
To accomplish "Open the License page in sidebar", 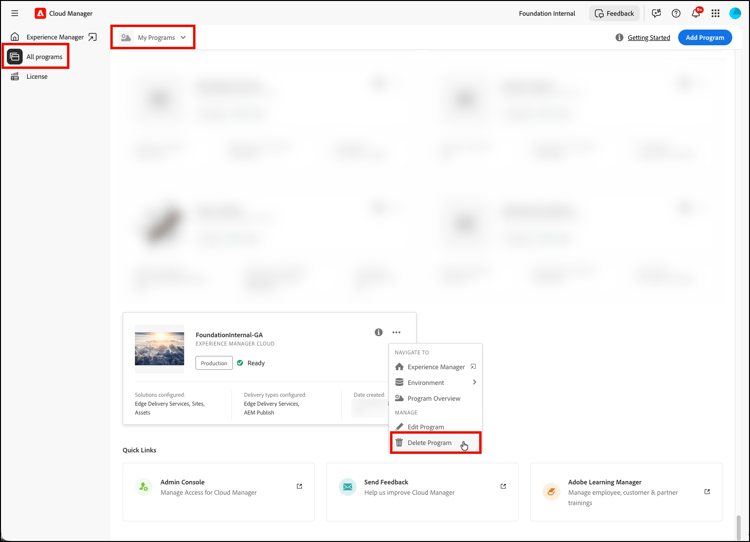I will [x=37, y=77].
